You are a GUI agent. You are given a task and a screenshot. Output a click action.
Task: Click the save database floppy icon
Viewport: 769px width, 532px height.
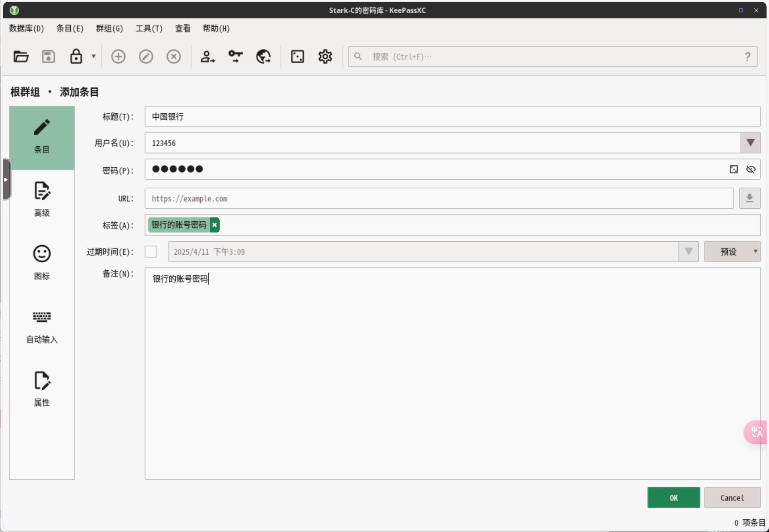point(48,57)
